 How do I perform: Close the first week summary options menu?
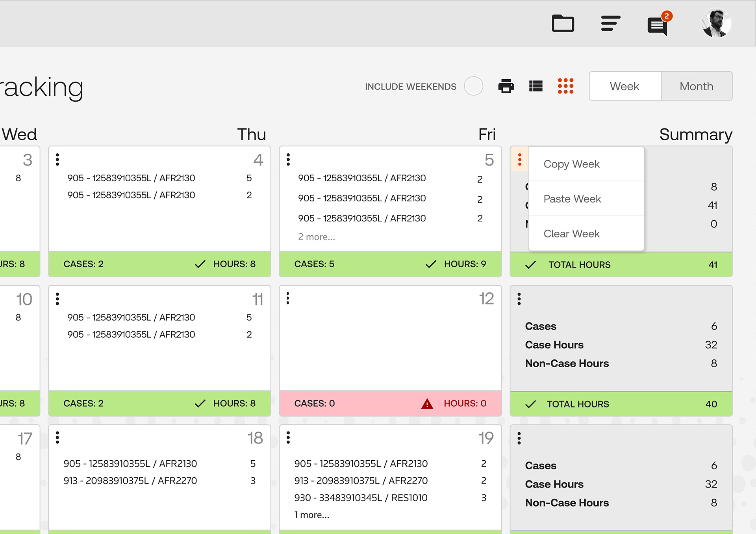519,159
